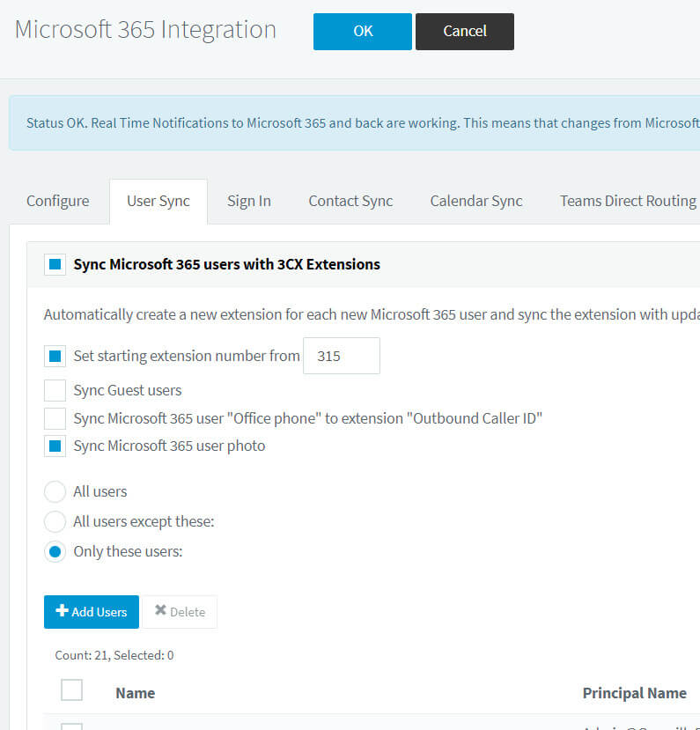Switch to the Sign In tab
The width and height of the screenshot is (700, 730).
249,201
